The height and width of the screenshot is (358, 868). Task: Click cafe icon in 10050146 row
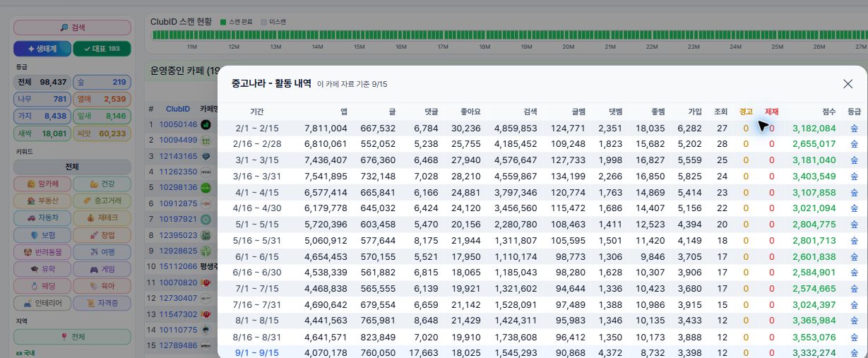[x=206, y=124]
